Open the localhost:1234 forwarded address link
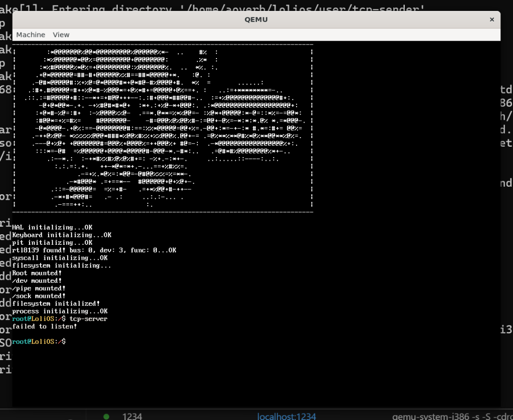The width and height of the screenshot is (513, 420). tap(287, 416)
